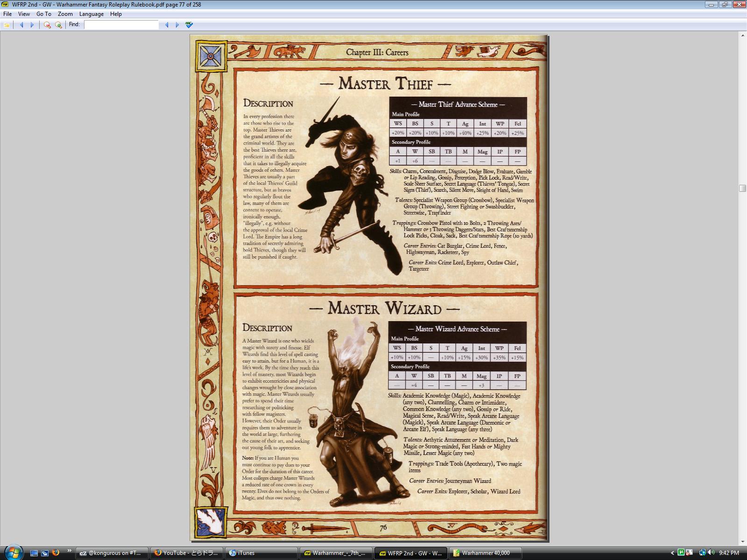Click the SumatraPDF title bar icon
Image resolution: width=747 pixels, height=560 pixels.
tap(5, 4)
